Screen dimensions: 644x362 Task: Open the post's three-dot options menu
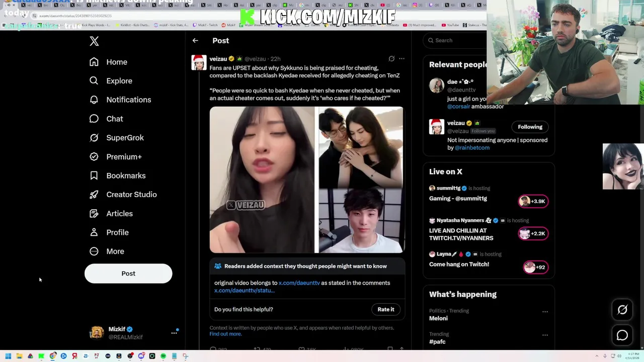tap(401, 59)
